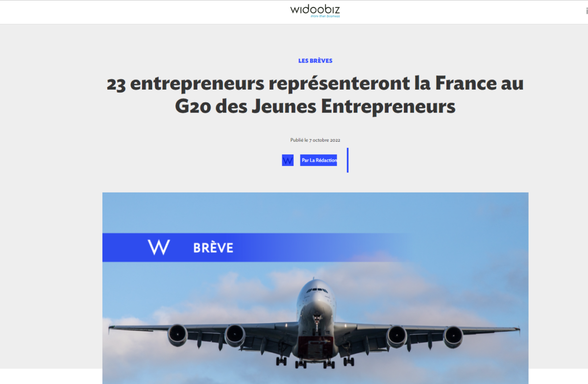Click the BRÈVE label on image banner
The width and height of the screenshot is (588, 384).
pyautogui.click(x=213, y=248)
